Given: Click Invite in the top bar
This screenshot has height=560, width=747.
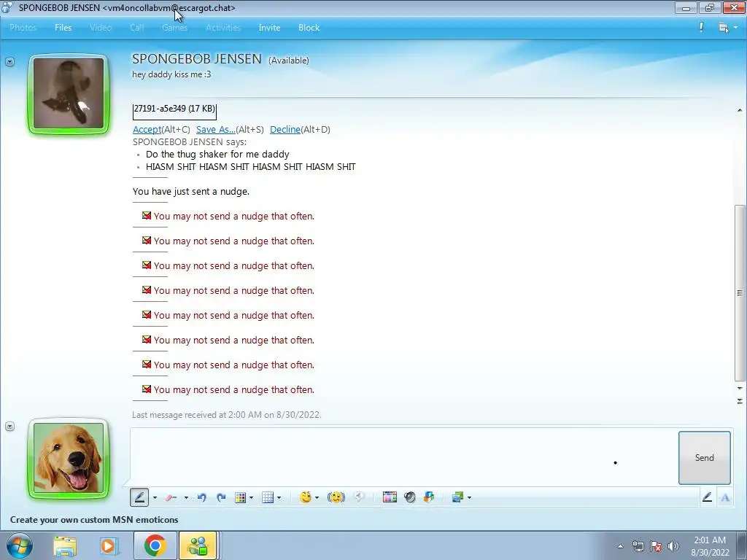Looking at the screenshot, I should 269,28.
